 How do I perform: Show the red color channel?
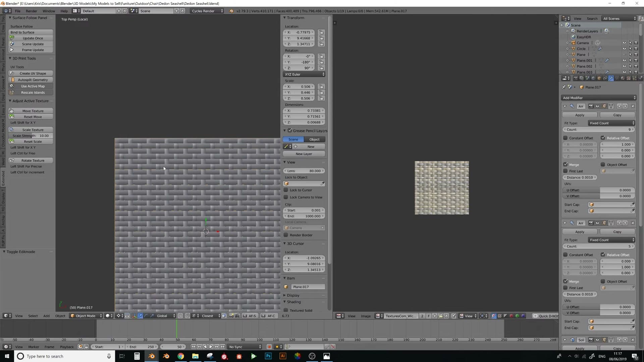tap(511, 316)
